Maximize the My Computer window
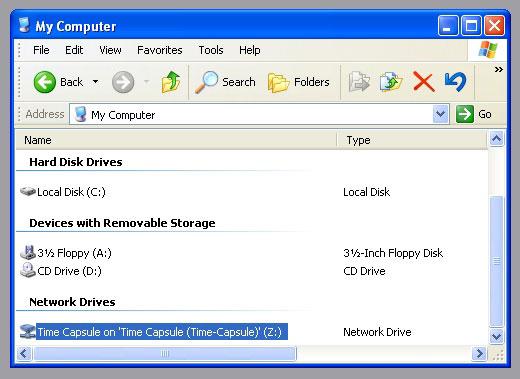Image resolution: width=520 pixels, height=379 pixels. (x=471, y=25)
